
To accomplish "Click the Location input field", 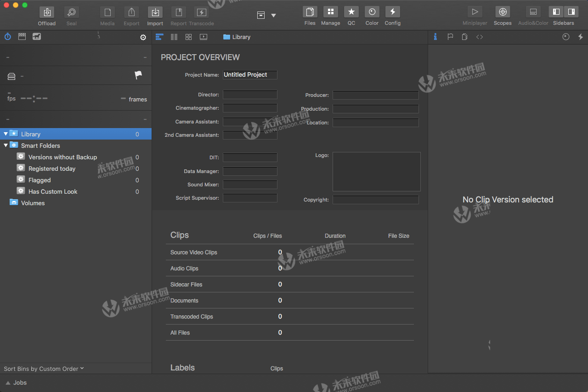I will coord(376,123).
